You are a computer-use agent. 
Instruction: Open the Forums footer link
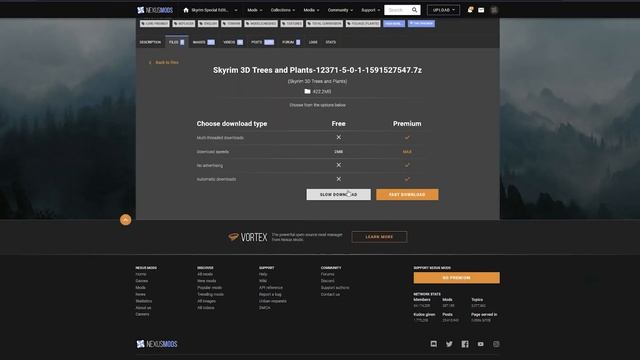coord(327,274)
